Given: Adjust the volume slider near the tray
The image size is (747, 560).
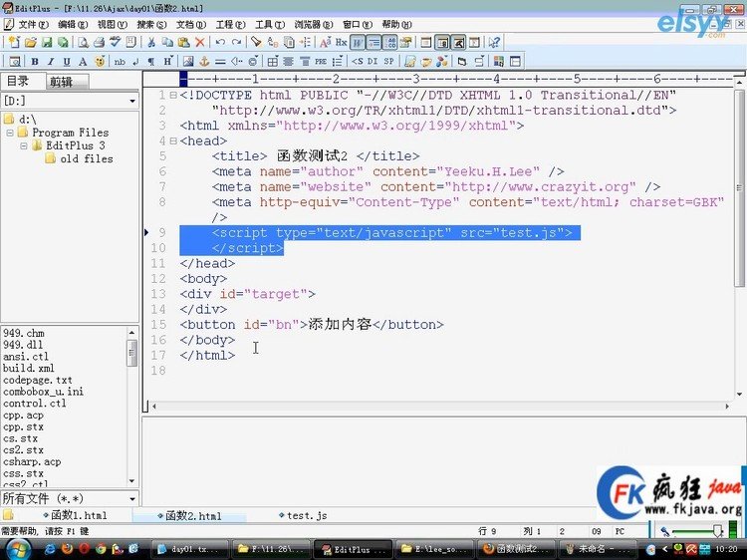Looking at the screenshot, I should (717, 531).
